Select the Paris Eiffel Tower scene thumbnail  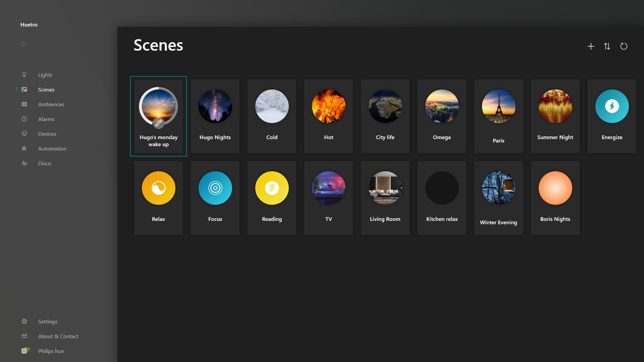[x=498, y=106]
